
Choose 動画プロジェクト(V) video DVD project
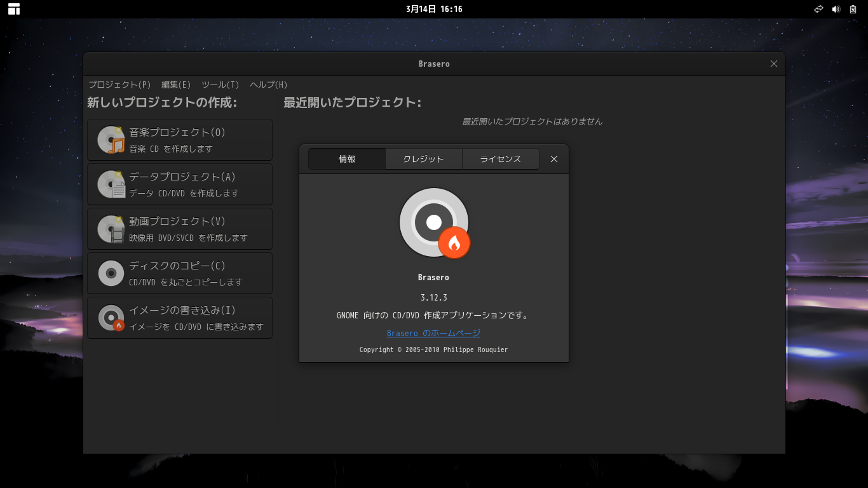point(180,229)
